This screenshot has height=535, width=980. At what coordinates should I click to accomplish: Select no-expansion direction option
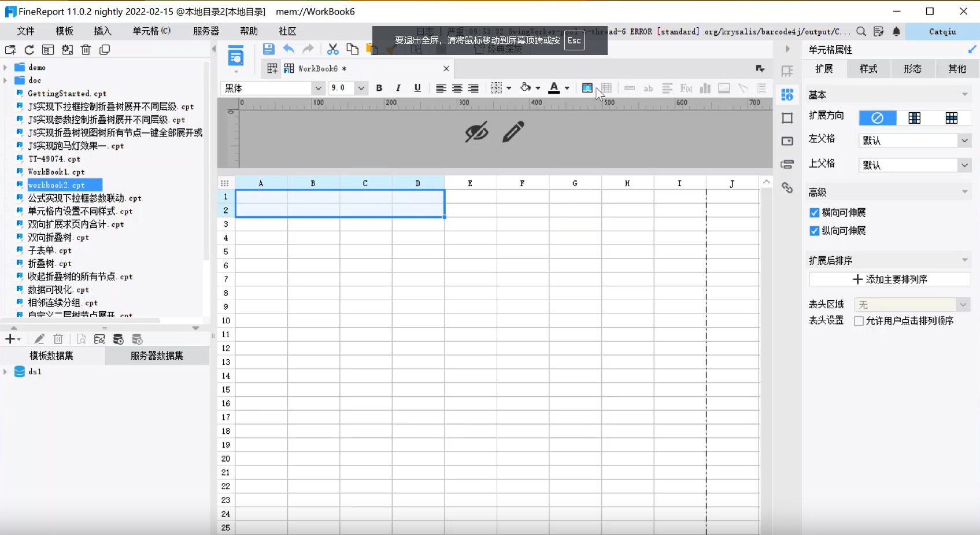pyautogui.click(x=877, y=118)
